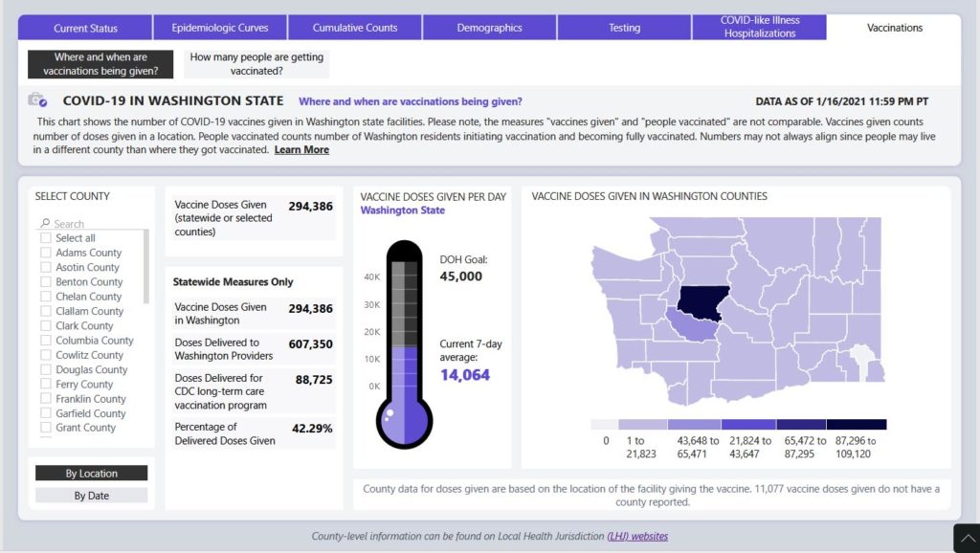
Task: Toggle the Cowlitz County checkbox
Action: pyautogui.click(x=46, y=355)
